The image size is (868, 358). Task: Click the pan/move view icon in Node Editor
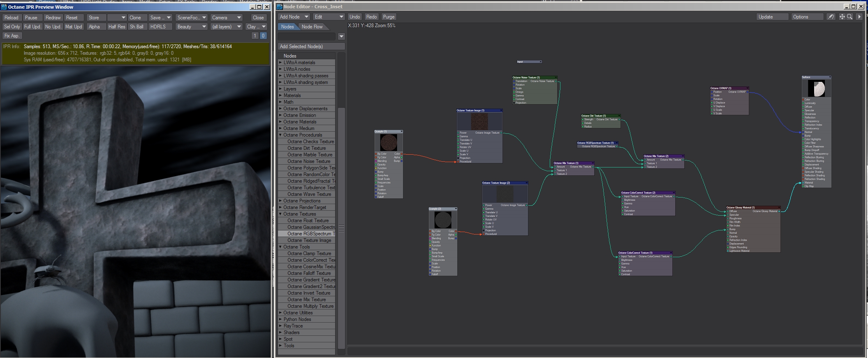[842, 17]
